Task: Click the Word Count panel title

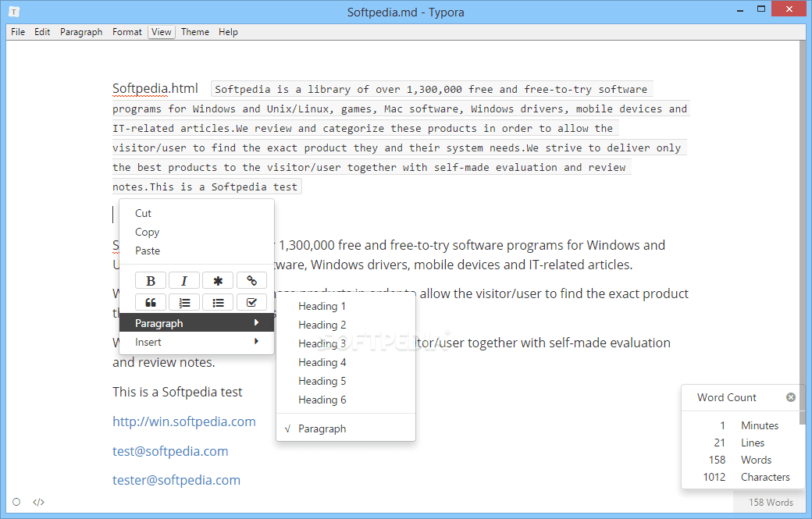Action: [x=727, y=397]
